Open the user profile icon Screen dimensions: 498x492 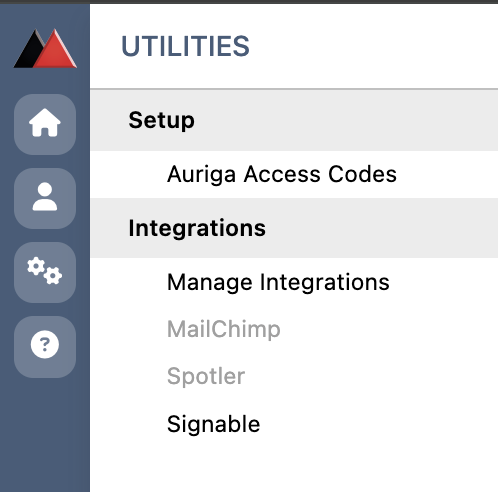click(x=45, y=198)
